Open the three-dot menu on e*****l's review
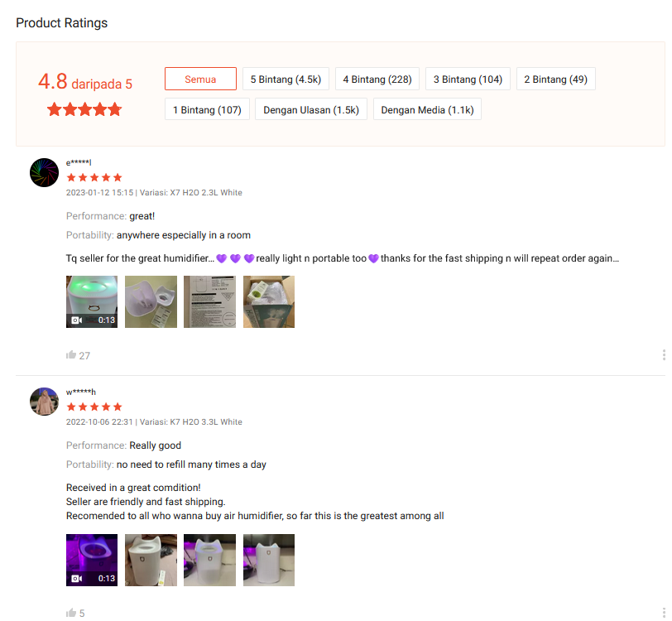Screen dimensions: 672x621 (x=664, y=354)
